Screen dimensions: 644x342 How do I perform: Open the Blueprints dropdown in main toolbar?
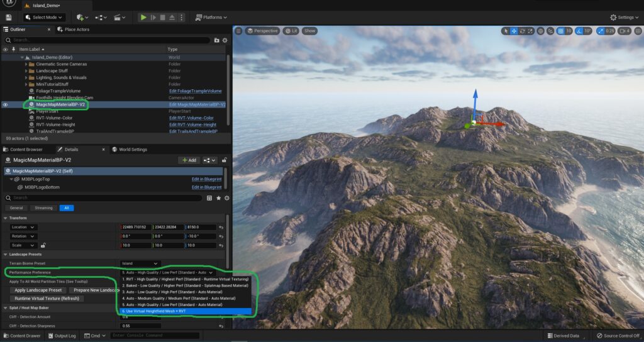(101, 17)
